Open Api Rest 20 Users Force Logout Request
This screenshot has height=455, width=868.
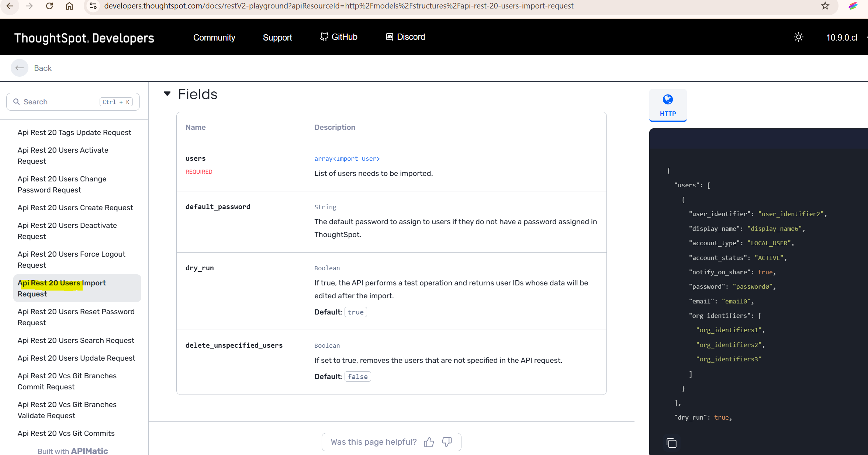click(72, 260)
